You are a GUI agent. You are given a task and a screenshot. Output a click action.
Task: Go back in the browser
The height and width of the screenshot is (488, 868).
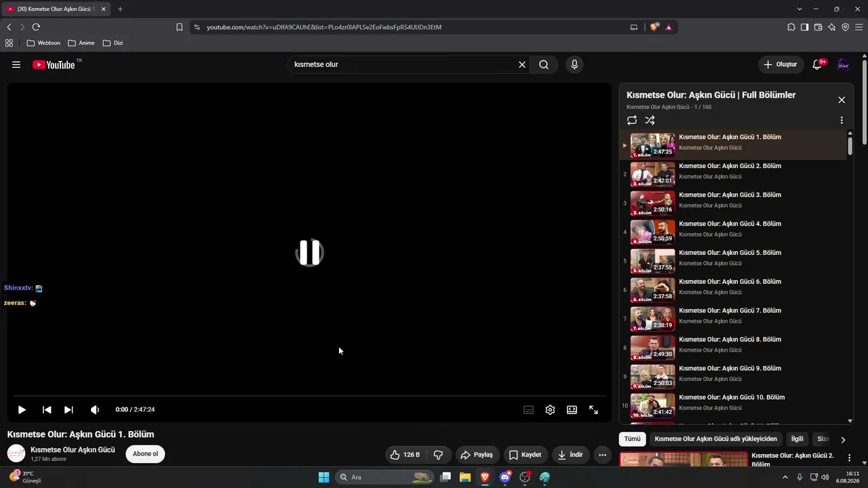click(9, 27)
